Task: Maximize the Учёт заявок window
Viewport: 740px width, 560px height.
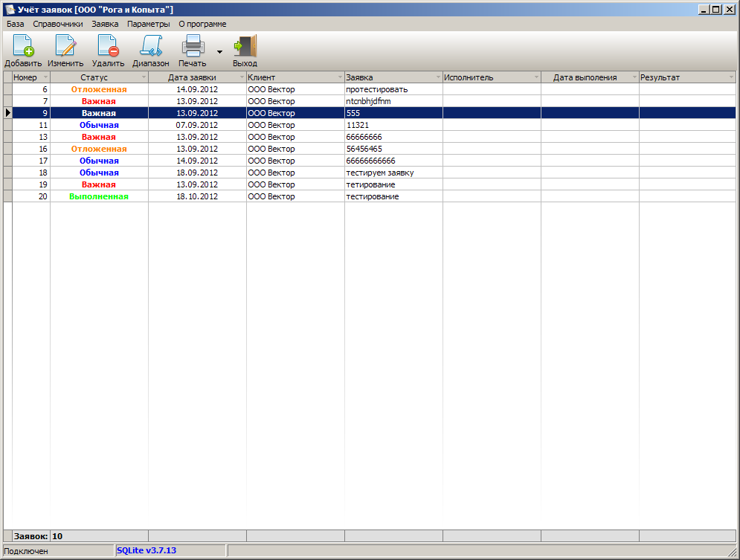Action: tap(716, 9)
